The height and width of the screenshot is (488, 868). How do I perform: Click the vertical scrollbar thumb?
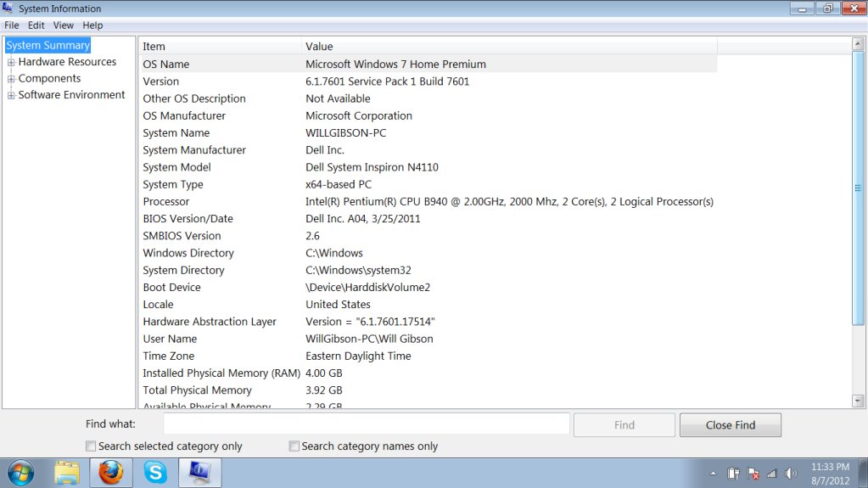click(x=858, y=188)
